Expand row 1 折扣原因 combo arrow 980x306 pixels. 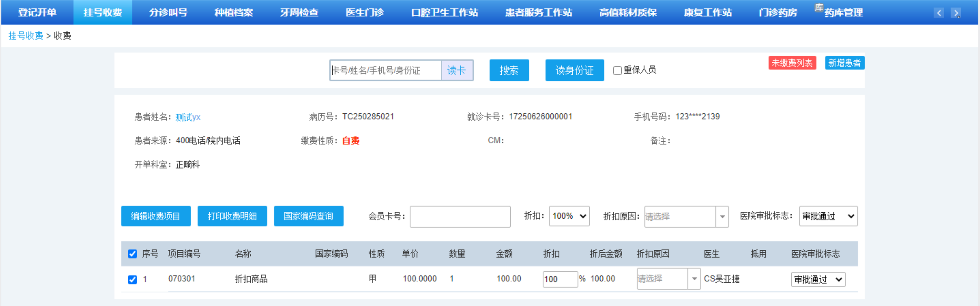694,279
